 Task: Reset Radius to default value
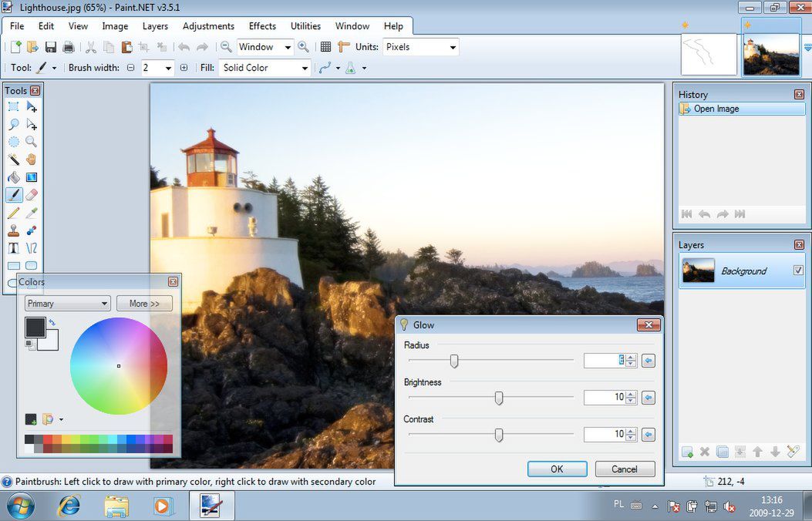coord(648,361)
